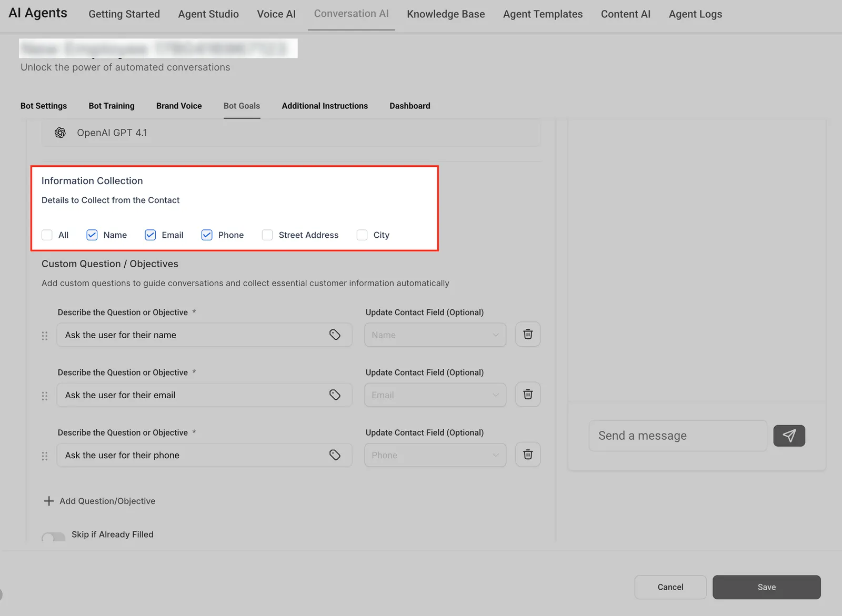Click tag icon in phone question field

point(335,455)
